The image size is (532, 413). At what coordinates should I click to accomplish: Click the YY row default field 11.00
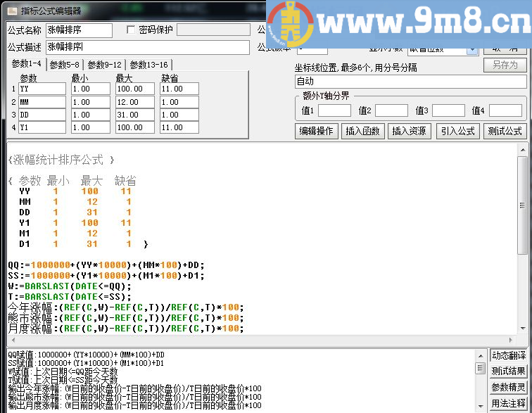coord(179,89)
